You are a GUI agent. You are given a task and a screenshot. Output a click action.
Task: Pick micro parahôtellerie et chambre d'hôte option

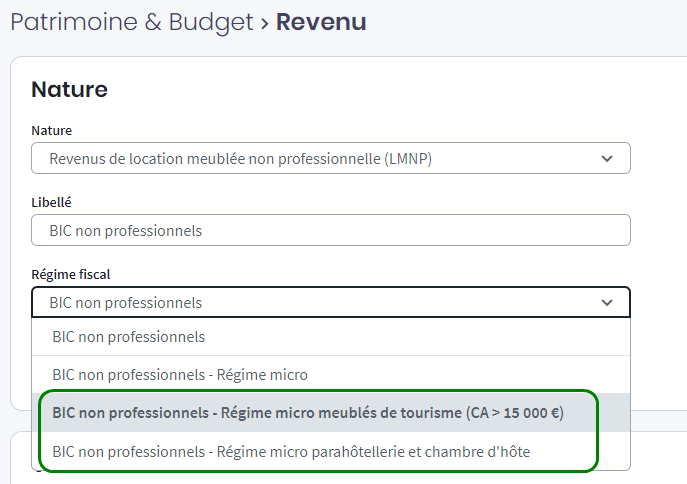[291, 452]
